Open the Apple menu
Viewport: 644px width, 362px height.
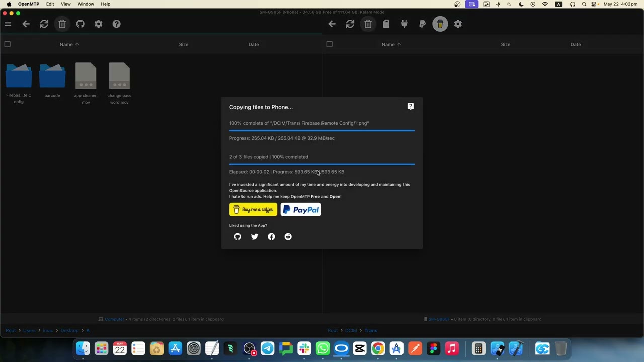[x=9, y=4]
